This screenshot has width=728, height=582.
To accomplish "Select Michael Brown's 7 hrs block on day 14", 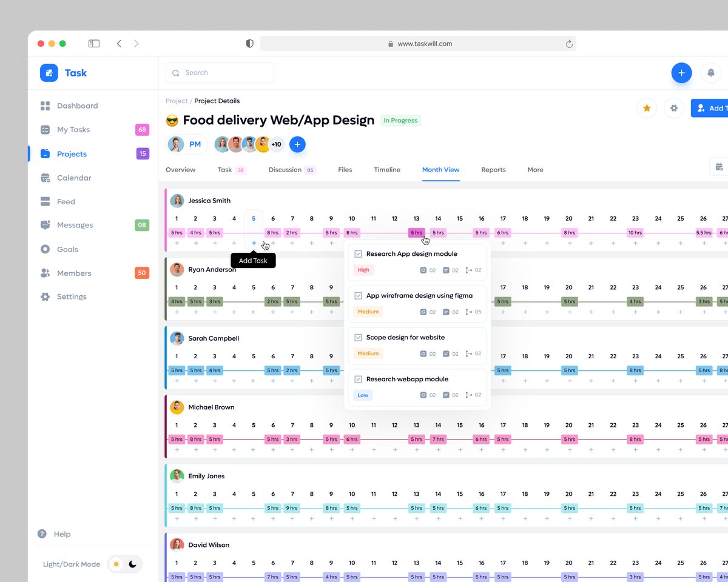I will coord(438,439).
